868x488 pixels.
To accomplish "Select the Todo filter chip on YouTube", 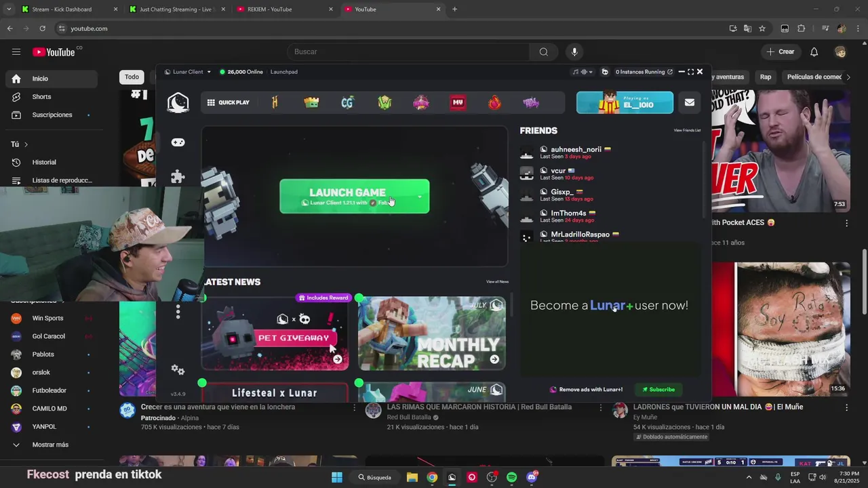I will [132, 77].
